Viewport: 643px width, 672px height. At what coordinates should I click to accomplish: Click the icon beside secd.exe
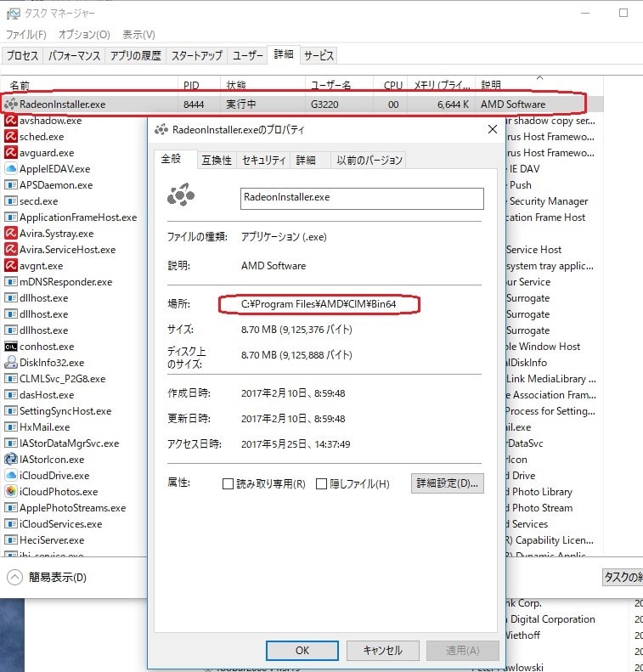11,201
